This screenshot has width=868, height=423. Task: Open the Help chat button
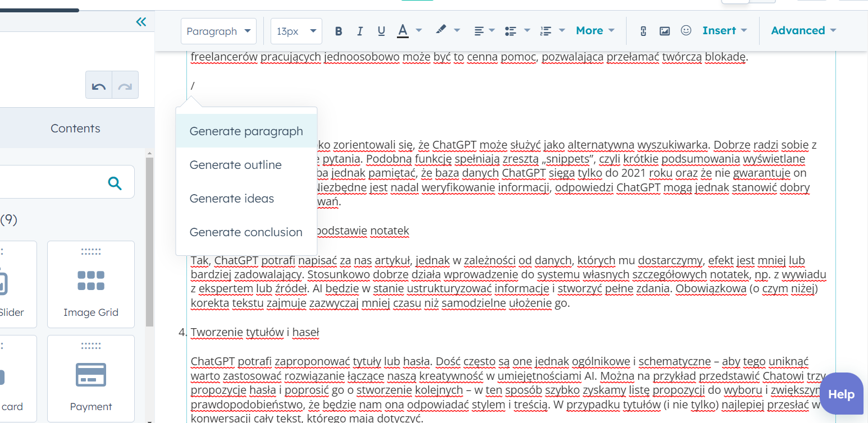[x=841, y=394]
